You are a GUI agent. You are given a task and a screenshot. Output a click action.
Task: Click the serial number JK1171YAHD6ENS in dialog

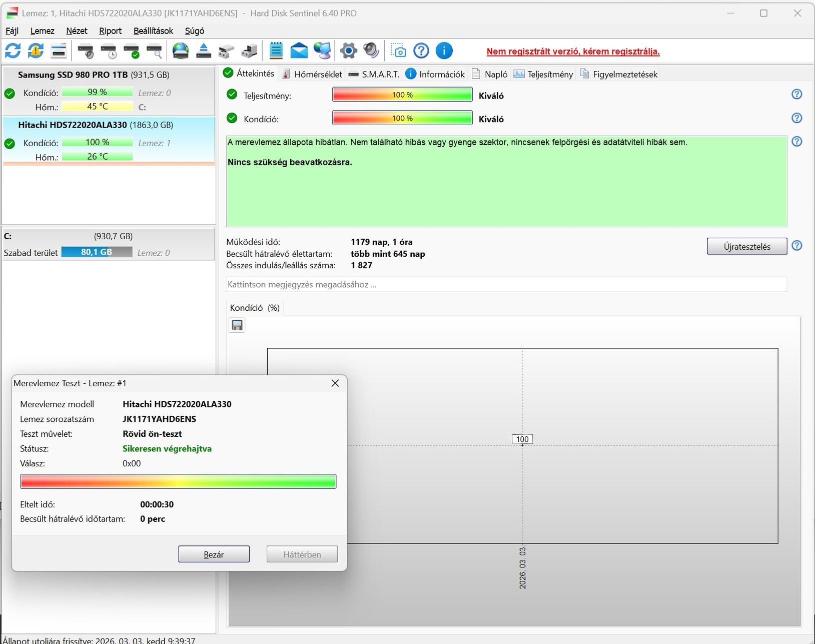click(x=159, y=419)
